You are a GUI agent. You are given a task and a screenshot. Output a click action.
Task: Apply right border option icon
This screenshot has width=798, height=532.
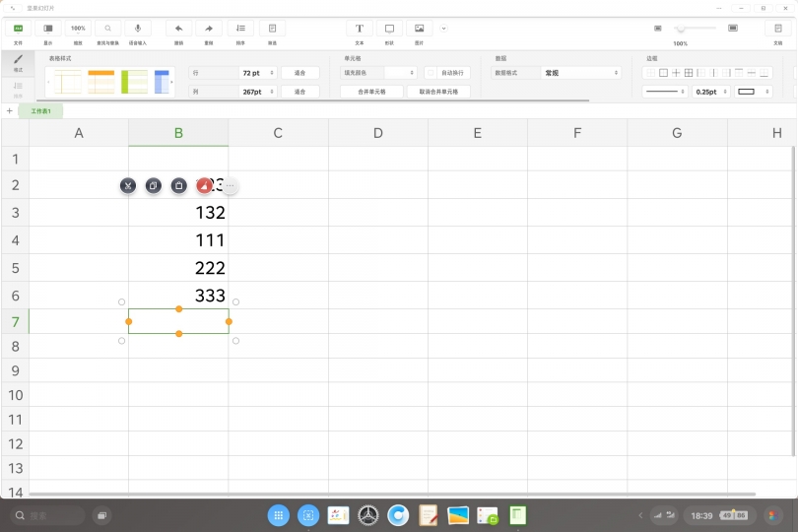726,73
